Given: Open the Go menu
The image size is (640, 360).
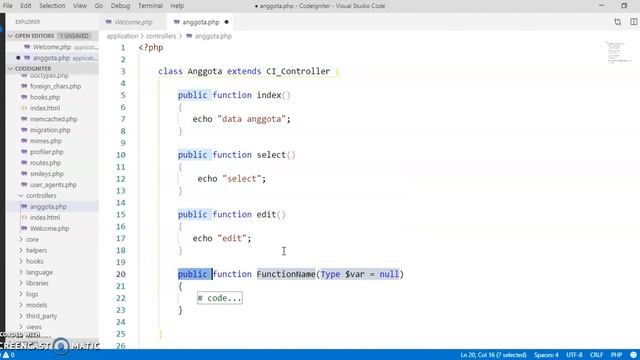Looking at the screenshot, I should coord(99,6).
